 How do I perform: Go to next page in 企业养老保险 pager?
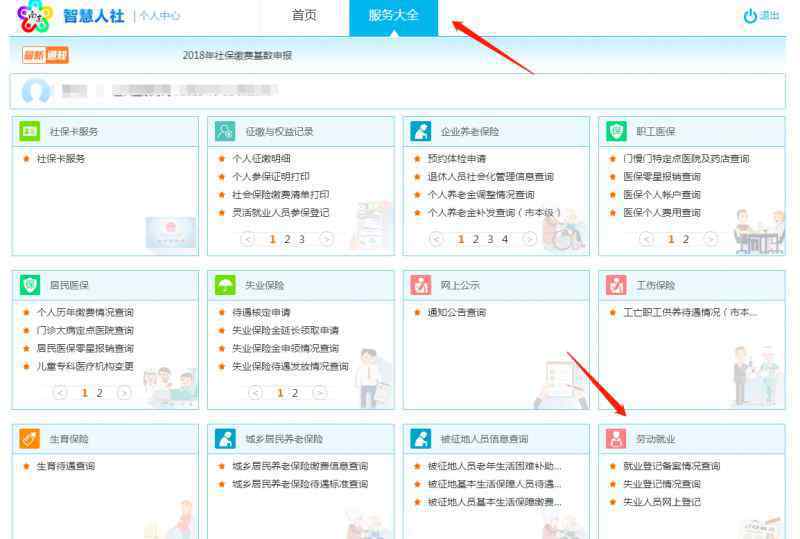pos(532,239)
